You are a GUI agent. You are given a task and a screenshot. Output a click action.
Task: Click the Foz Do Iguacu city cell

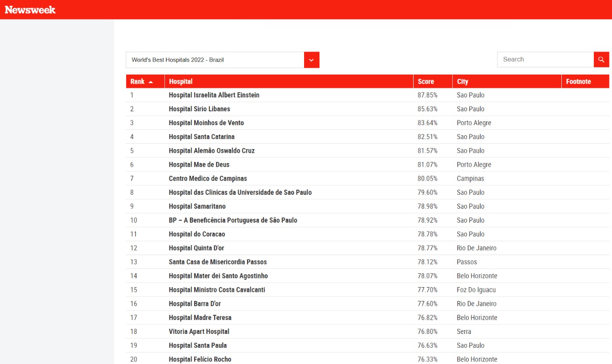coord(476,289)
